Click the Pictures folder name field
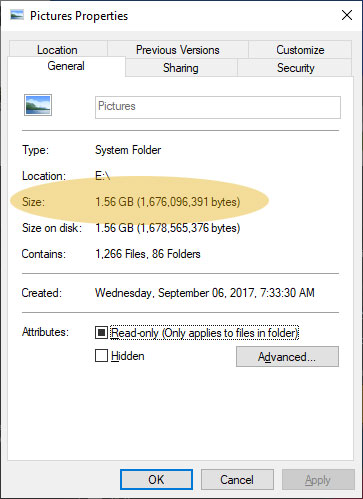The image size is (363, 499). [x=218, y=107]
